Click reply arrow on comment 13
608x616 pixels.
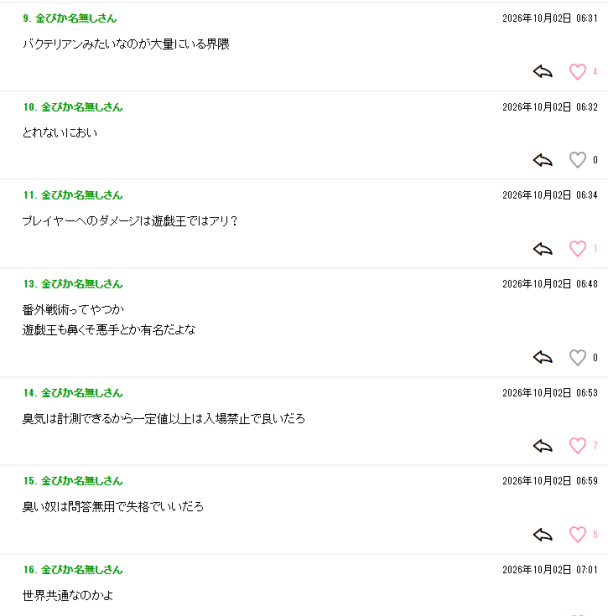tap(543, 357)
